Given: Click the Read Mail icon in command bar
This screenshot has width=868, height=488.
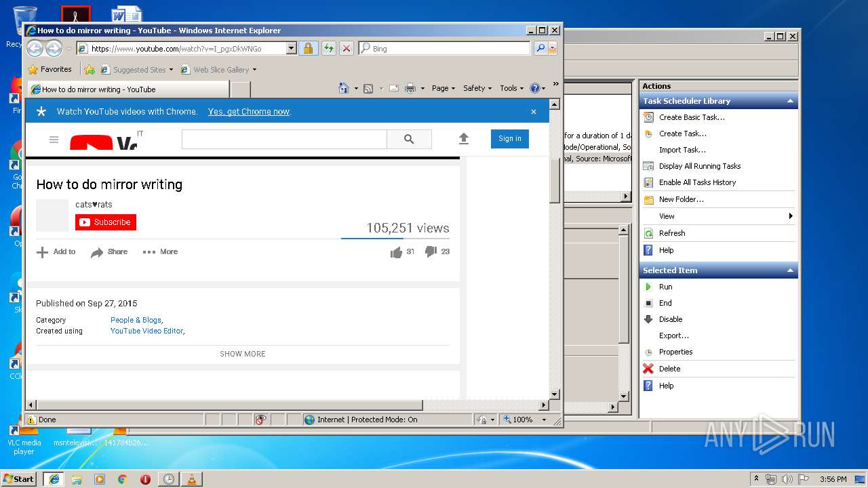Looking at the screenshot, I should point(393,88).
